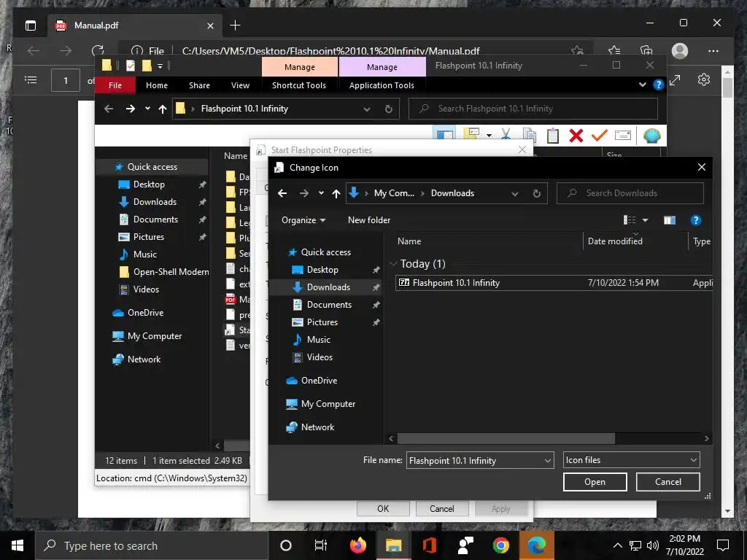Collapse the Today (1) group

(393, 264)
